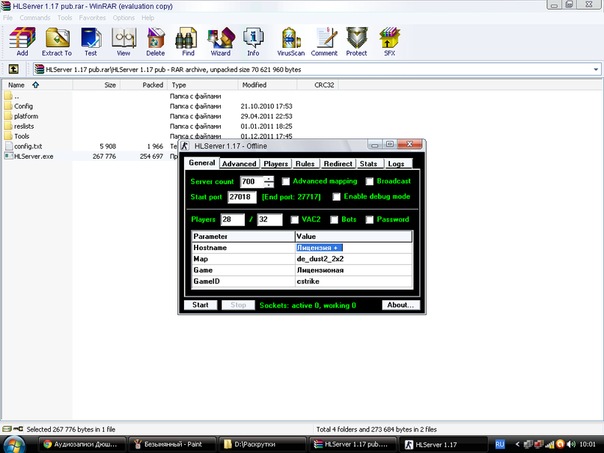Open the D:\Раскрутки taskbar button
The width and height of the screenshot is (604, 453).
pos(262,444)
